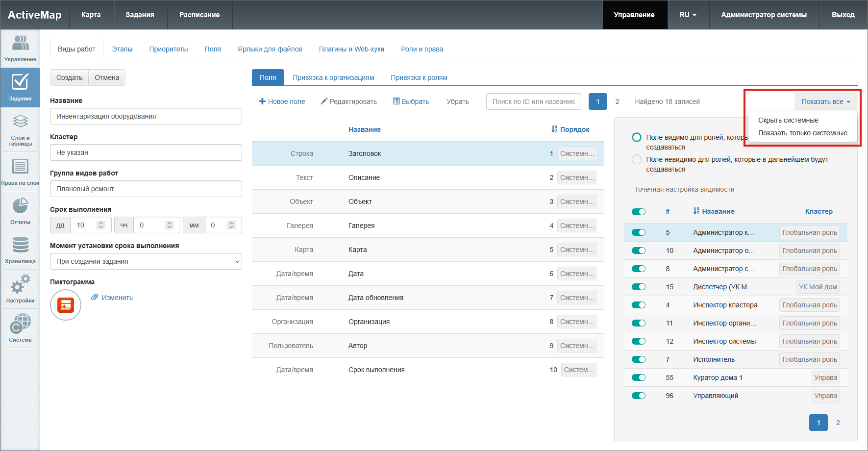868x451 pixels.
Task: Open the RU language dropdown
Action: pos(687,15)
